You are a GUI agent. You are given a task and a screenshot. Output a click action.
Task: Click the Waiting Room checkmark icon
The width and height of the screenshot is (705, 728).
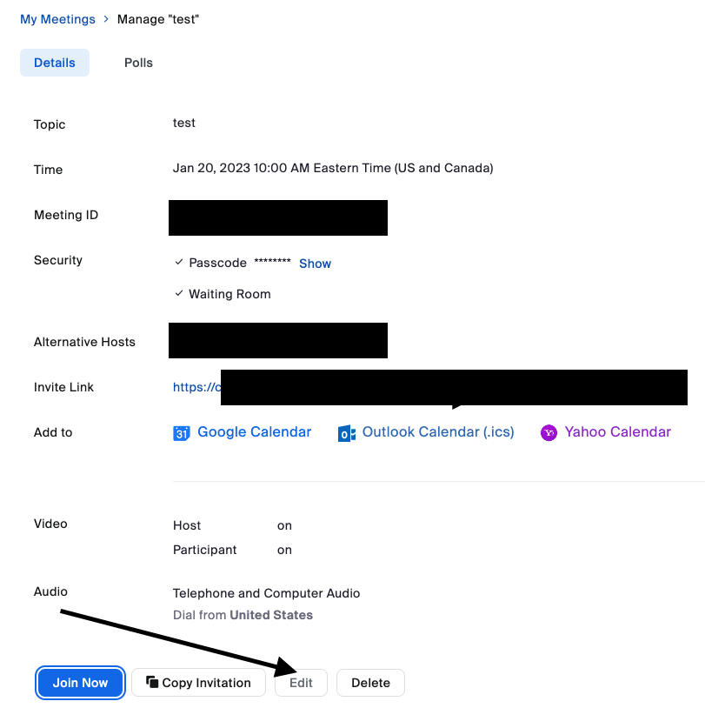pos(177,294)
